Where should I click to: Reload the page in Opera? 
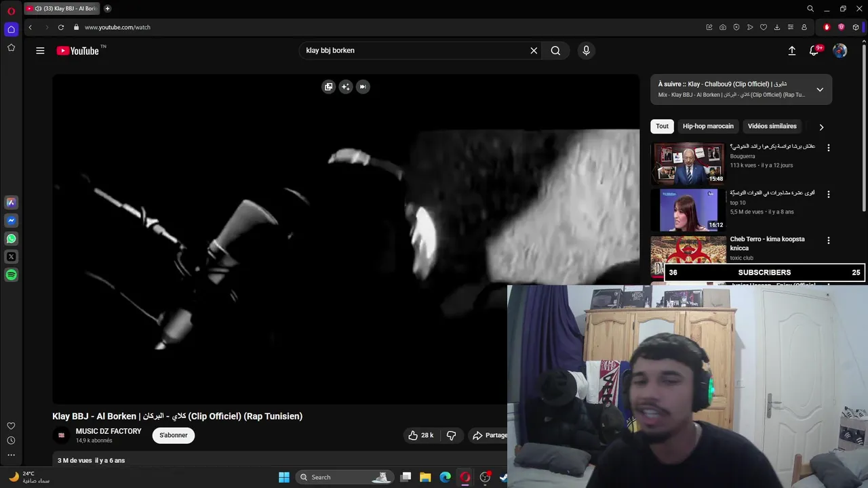(61, 27)
